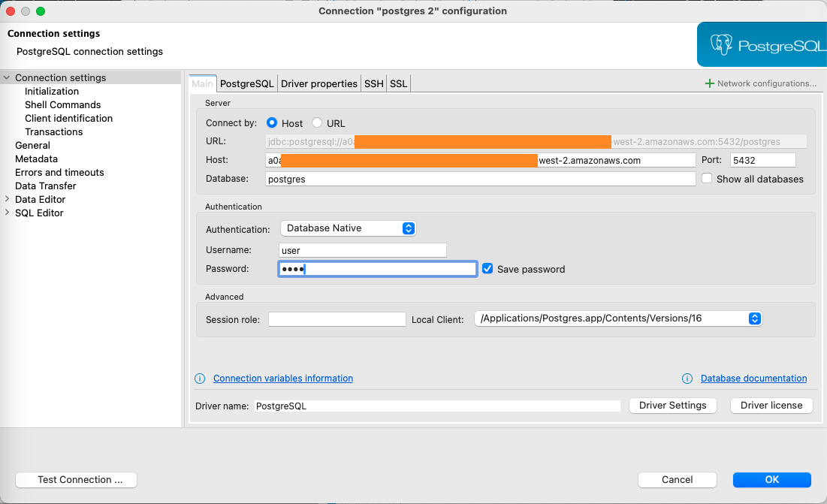The image size is (827, 504).
Task: Switch to the SSL tab
Action: [x=398, y=83]
